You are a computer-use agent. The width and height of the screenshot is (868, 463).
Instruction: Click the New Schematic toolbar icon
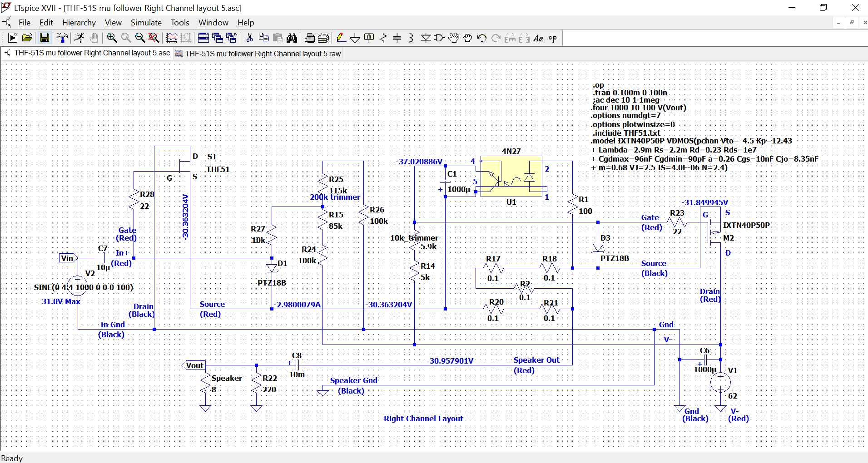click(13, 38)
